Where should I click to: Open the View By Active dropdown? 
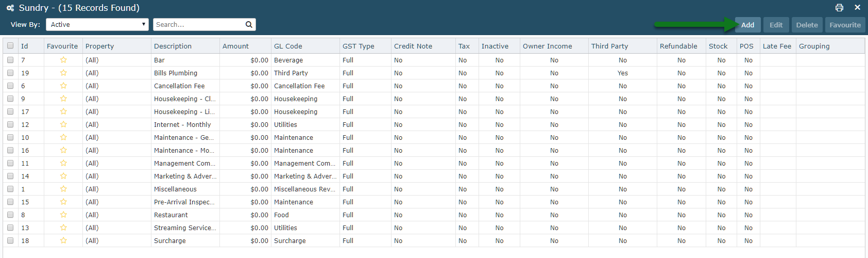[97, 24]
